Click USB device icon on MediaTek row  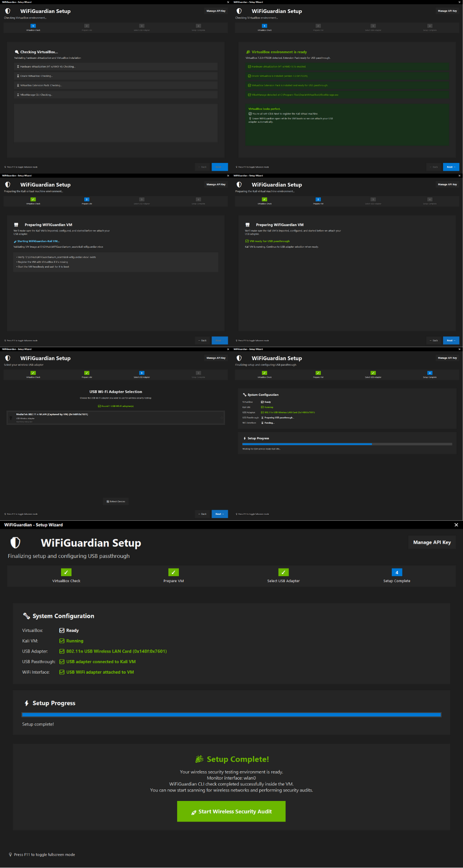(11, 418)
